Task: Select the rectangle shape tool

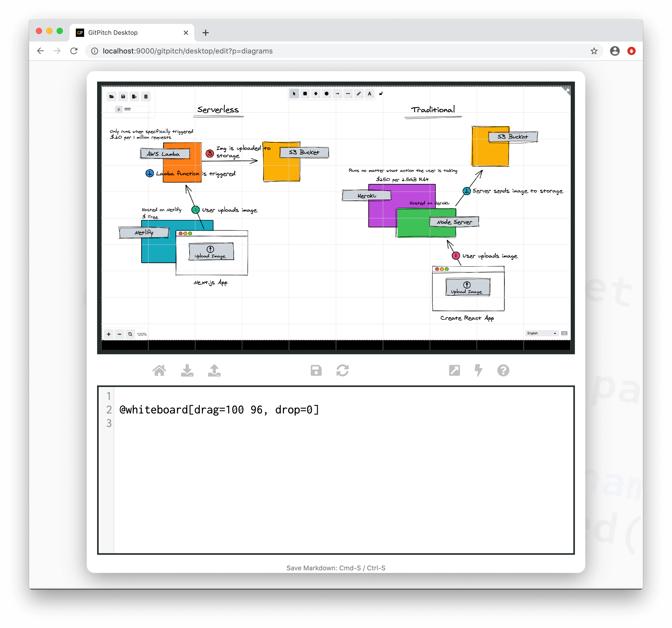Action: coord(305,94)
